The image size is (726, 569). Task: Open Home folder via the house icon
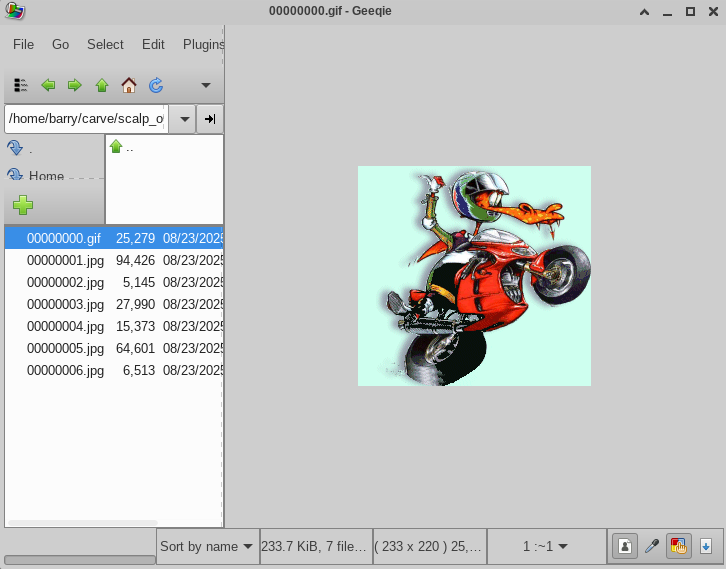coord(129,85)
